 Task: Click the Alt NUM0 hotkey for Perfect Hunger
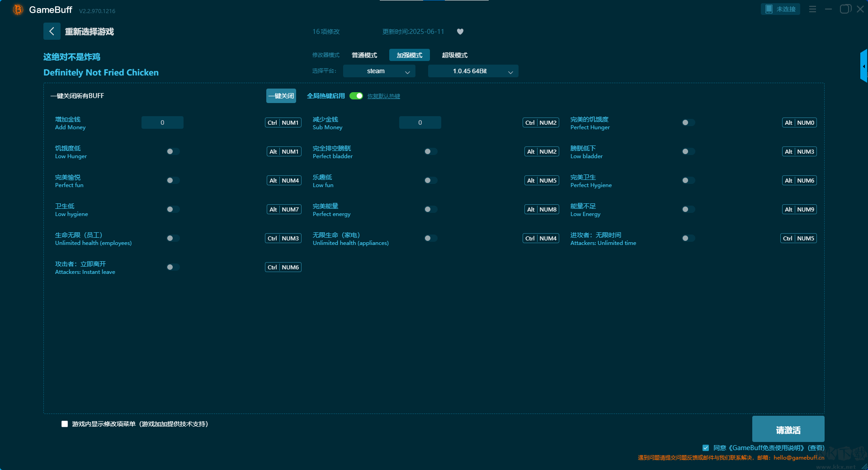799,122
